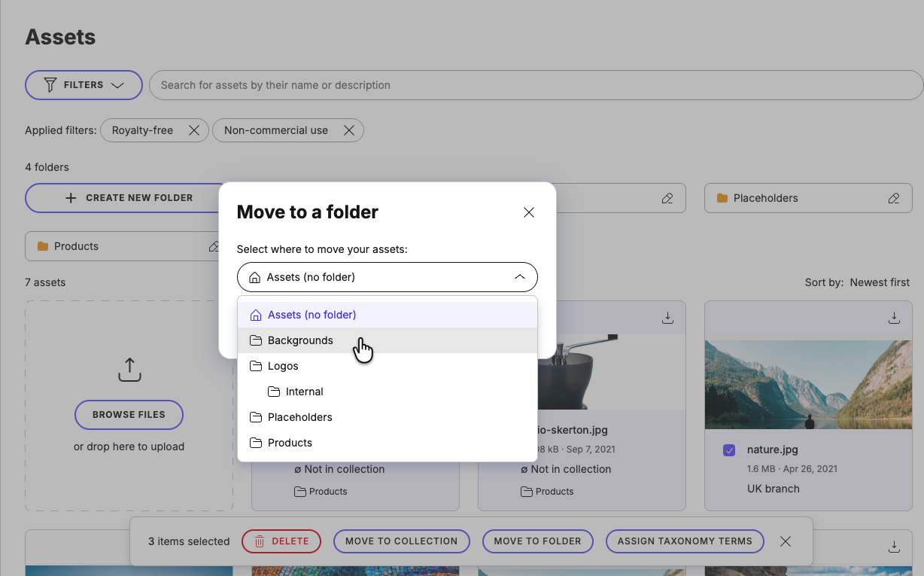The width and height of the screenshot is (924, 576).
Task: Uncheck the selection checkbox on nature.jpg
Action: (728, 450)
